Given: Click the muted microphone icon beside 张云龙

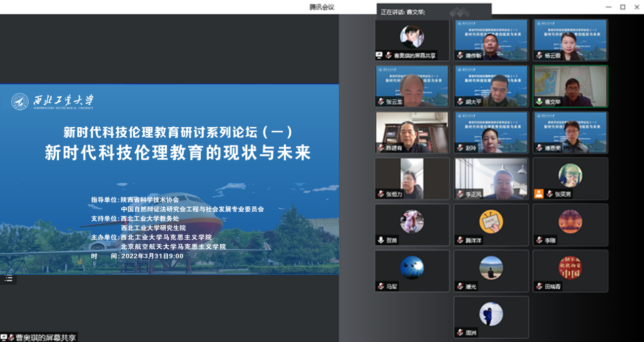Looking at the screenshot, I should (381, 102).
